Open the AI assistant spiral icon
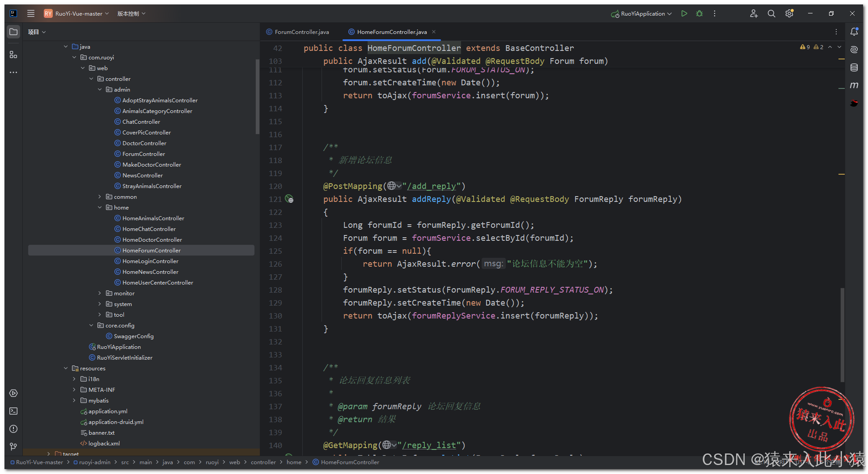The image size is (868, 474). tap(854, 50)
